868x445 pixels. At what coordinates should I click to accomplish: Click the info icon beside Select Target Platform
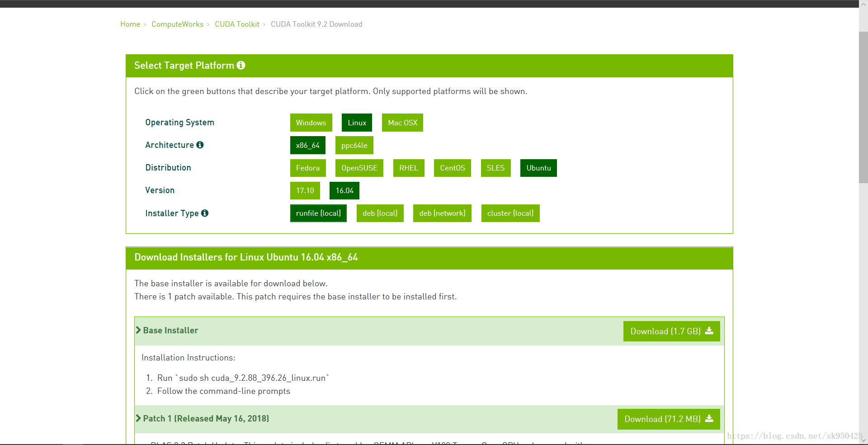(x=241, y=65)
